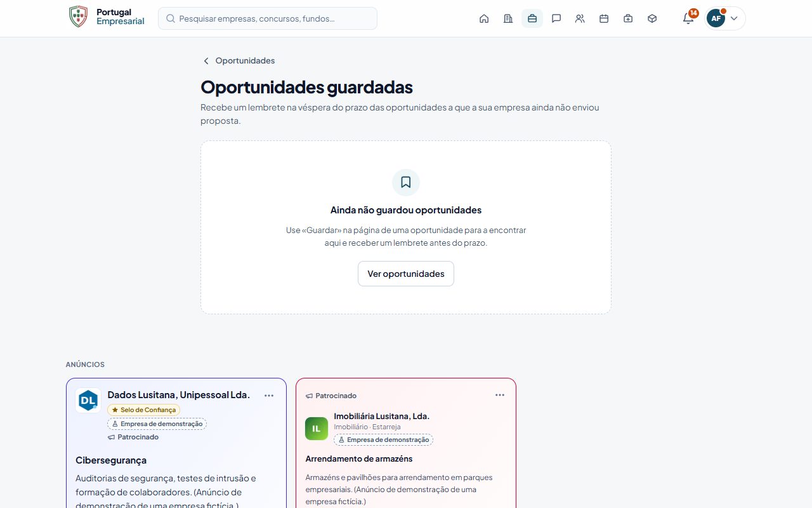812x508 pixels.
Task: Focus the Pesquisar empresas search field
Action: coord(268,18)
